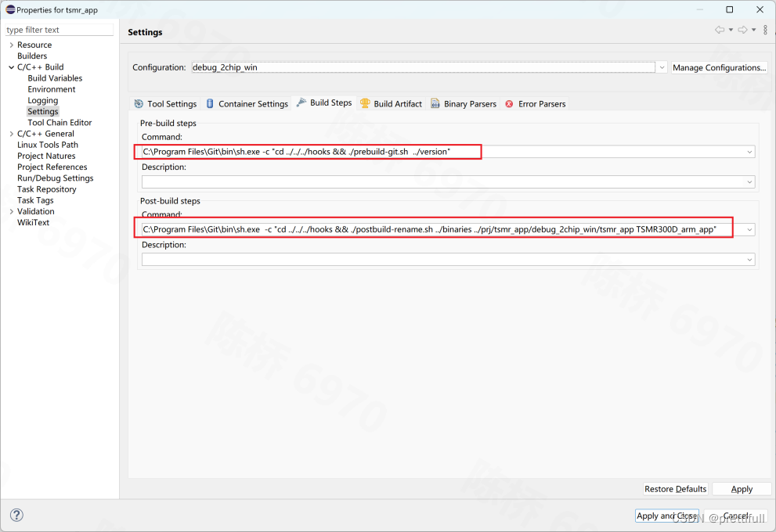Image resolution: width=776 pixels, height=532 pixels.
Task: Select Builders in the tree
Action: click(x=32, y=56)
